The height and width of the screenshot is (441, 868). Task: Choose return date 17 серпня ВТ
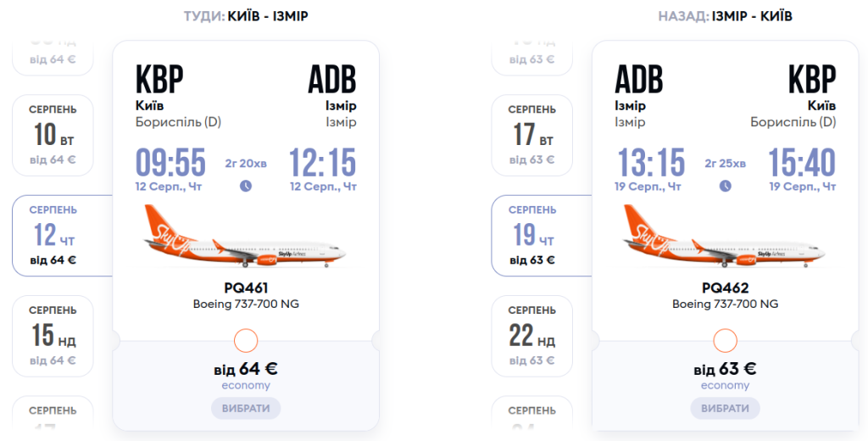[x=531, y=134]
